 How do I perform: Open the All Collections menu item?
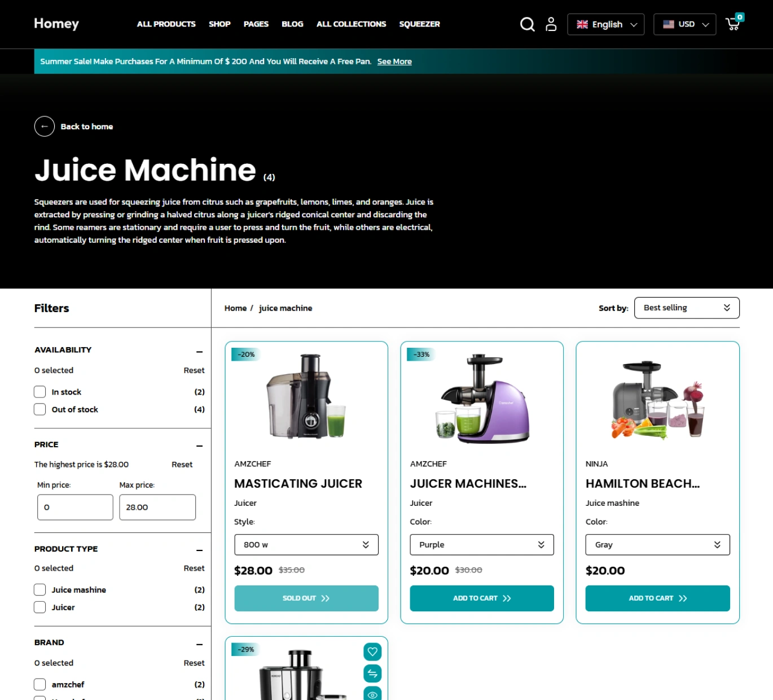[351, 24]
